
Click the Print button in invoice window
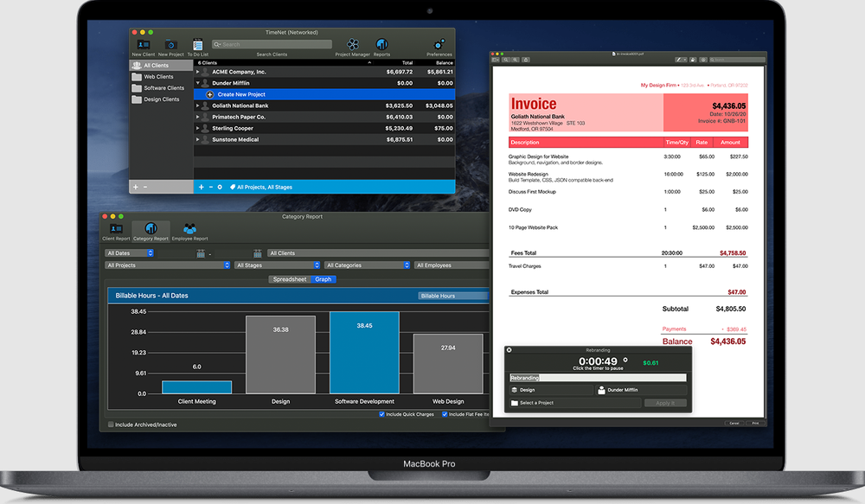pyautogui.click(x=755, y=423)
